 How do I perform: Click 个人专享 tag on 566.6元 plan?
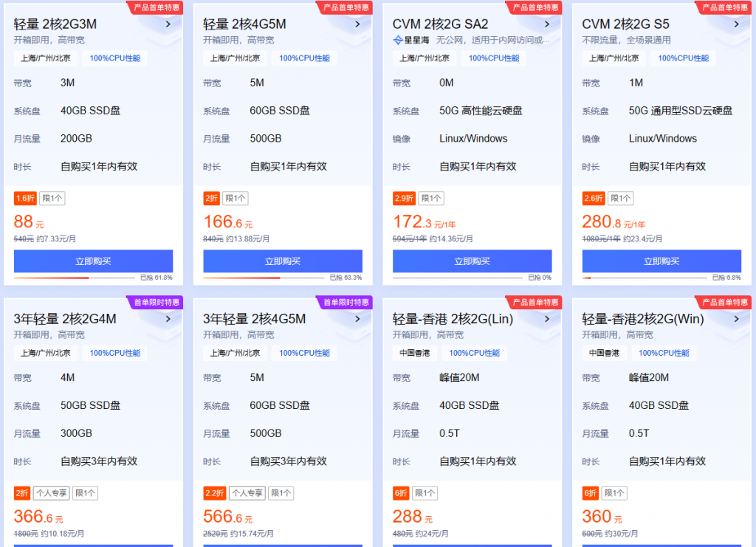(247, 493)
